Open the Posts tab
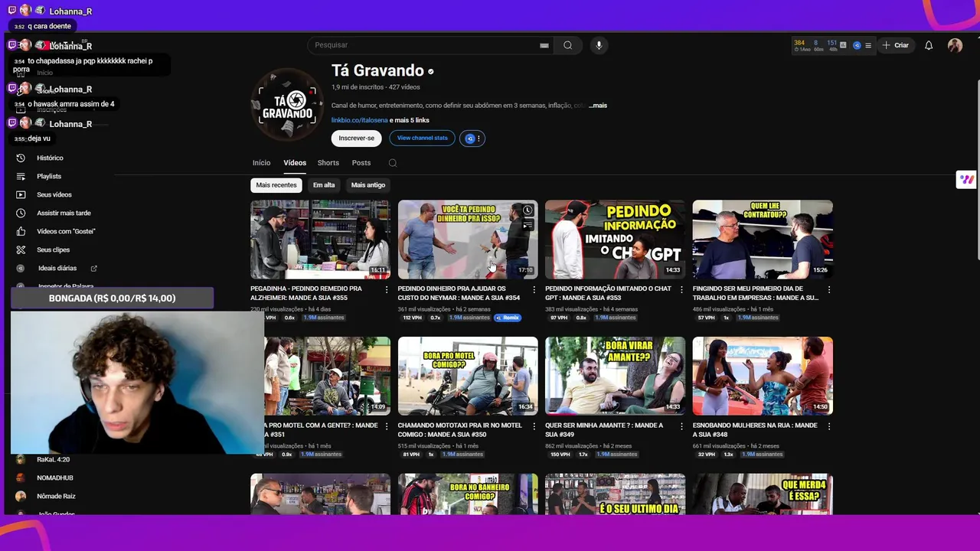 pyautogui.click(x=361, y=163)
